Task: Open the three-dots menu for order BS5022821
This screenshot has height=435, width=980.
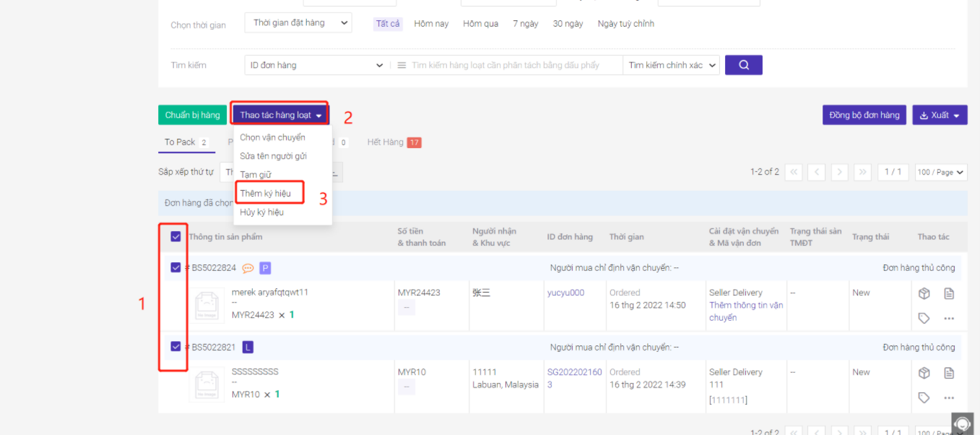Action: tap(949, 397)
